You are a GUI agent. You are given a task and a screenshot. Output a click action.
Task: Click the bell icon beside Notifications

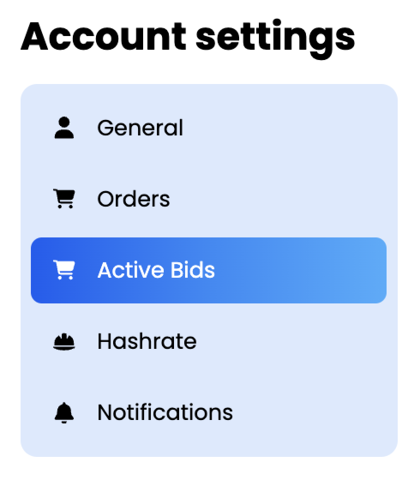coord(64,413)
